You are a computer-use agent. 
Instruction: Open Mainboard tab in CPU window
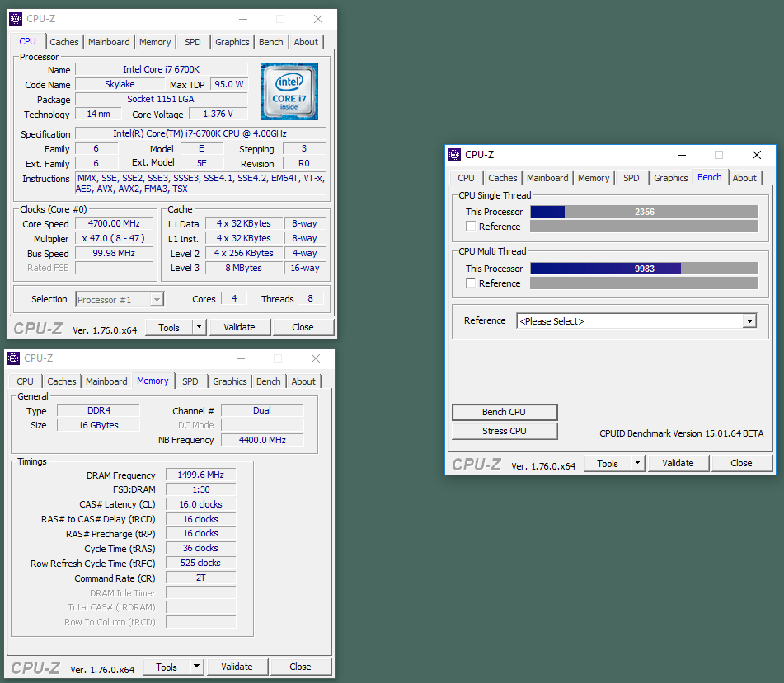[109, 42]
